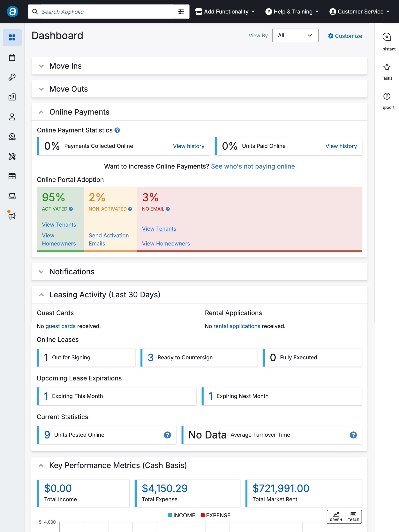Open the View By dropdown
The height and width of the screenshot is (532, 399).
[295, 36]
